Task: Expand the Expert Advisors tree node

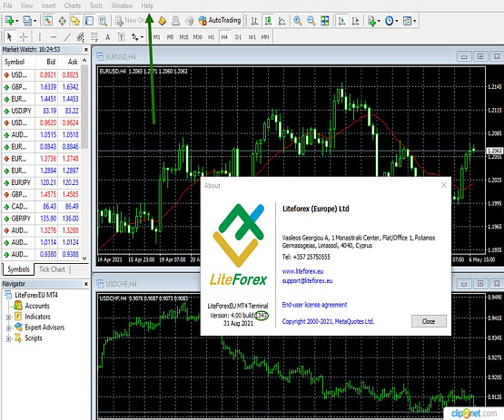Action: pyautogui.click(x=8, y=327)
